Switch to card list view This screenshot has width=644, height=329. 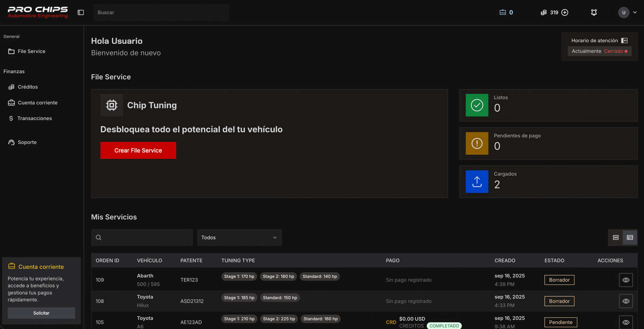pos(615,238)
